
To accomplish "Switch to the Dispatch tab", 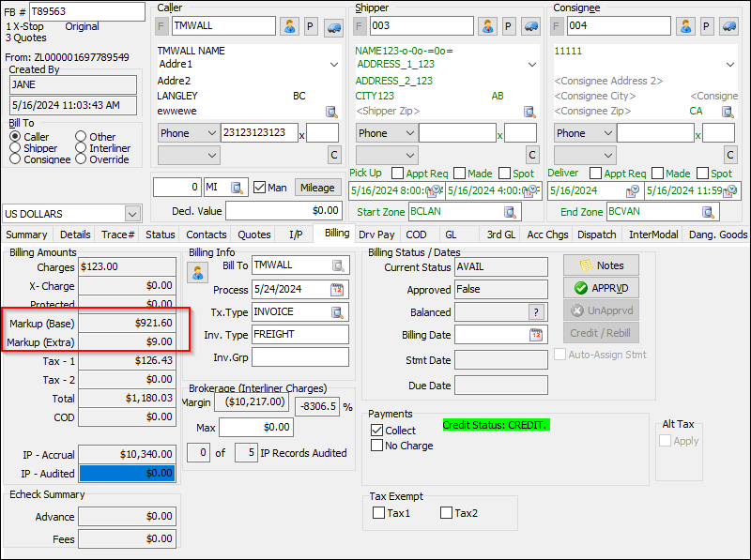I will (x=597, y=235).
